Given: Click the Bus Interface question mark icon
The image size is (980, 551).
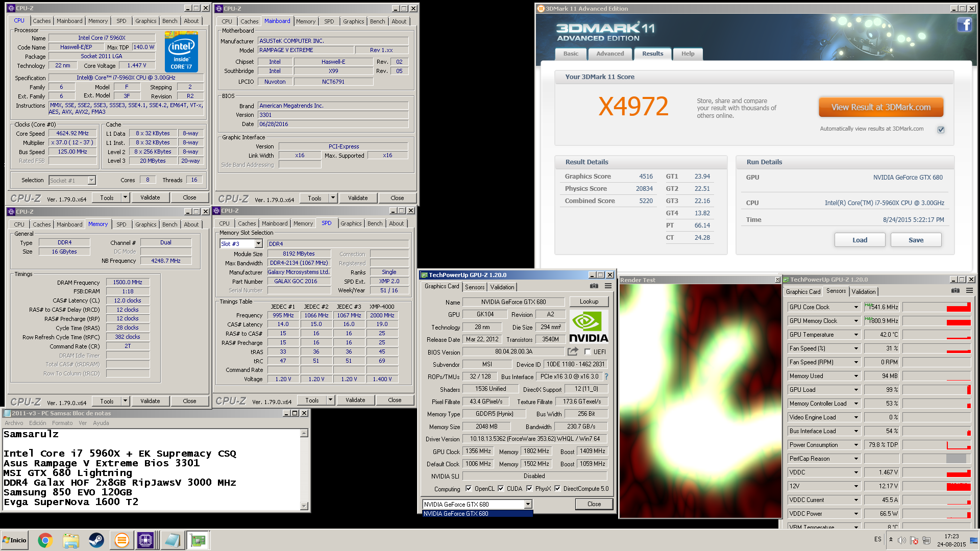Looking at the screenshot, I should 606,377.
